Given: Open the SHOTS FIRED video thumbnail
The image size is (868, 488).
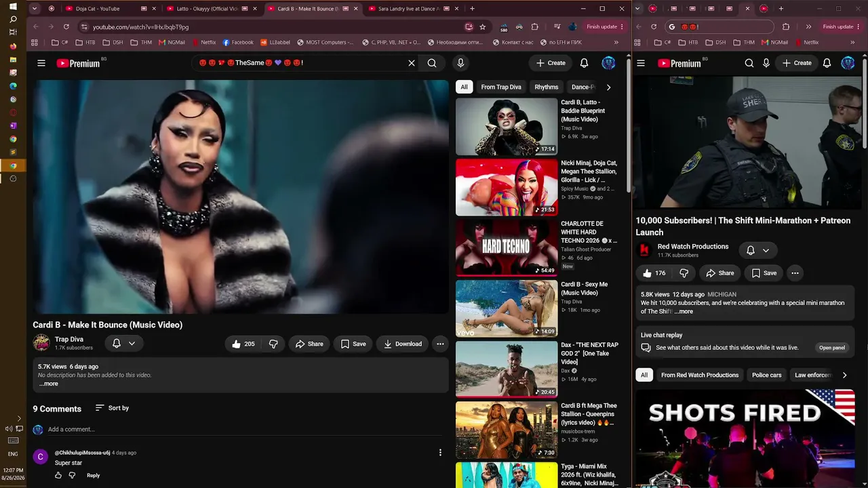Looking at the screenshot, I should click(x=745, y=439).
